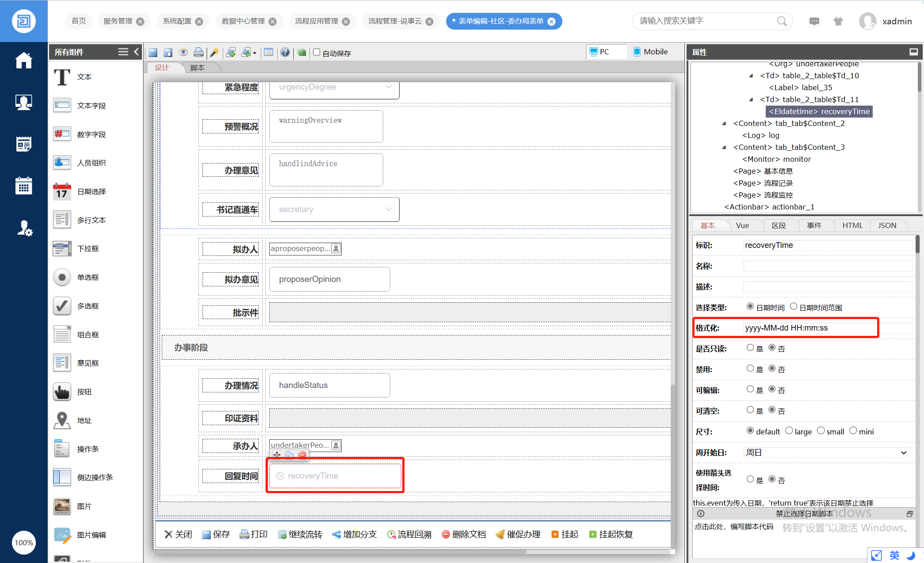Click the 继续流转 action button
Image resolution: width=924 pixels, height=563 pixels.
(300, 534)
